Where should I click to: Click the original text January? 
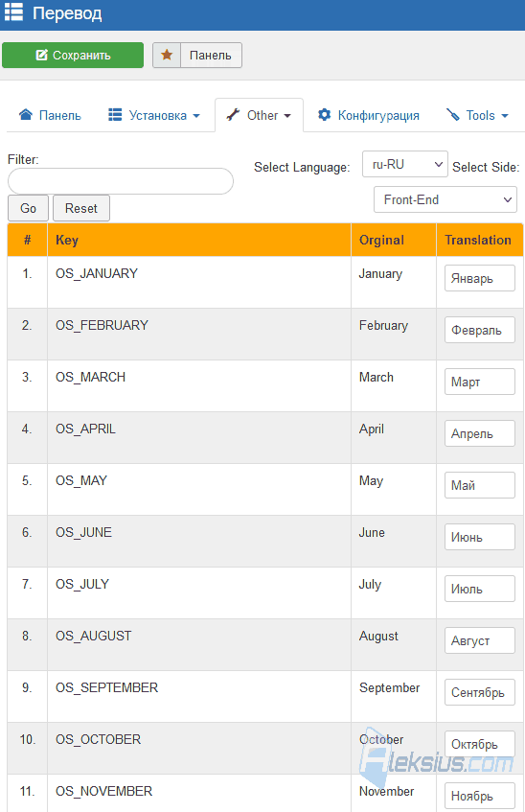380,273
